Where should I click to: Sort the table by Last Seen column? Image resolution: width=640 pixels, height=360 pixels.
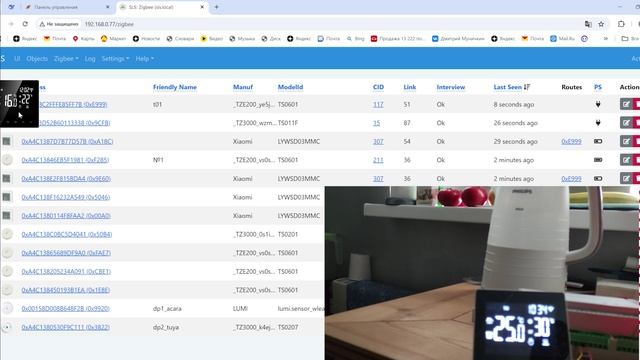(x=511, y=87)
